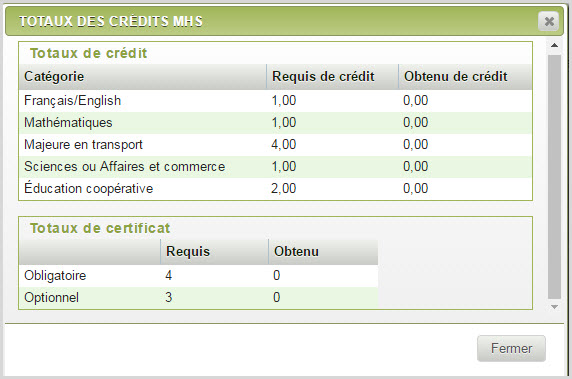572x379 pixels.
Task: Click the Totaux de certificat section title
Action: pos(100,228)
